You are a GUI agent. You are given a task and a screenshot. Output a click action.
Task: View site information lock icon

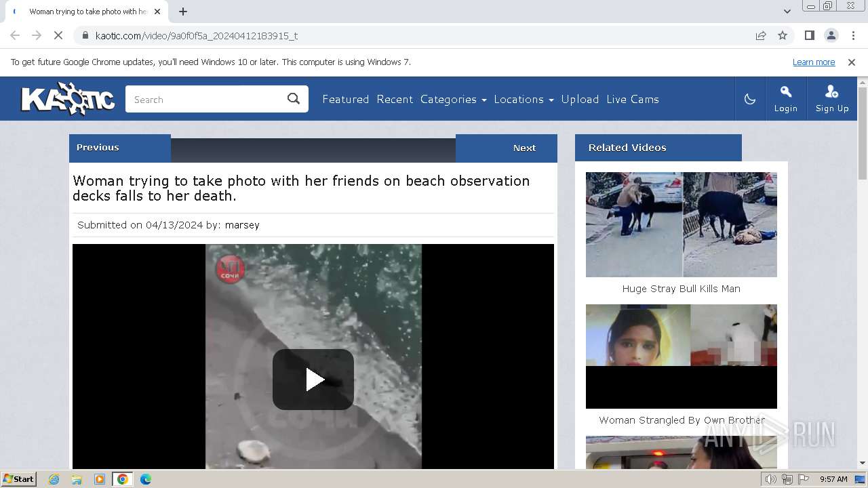pos(85,35)
